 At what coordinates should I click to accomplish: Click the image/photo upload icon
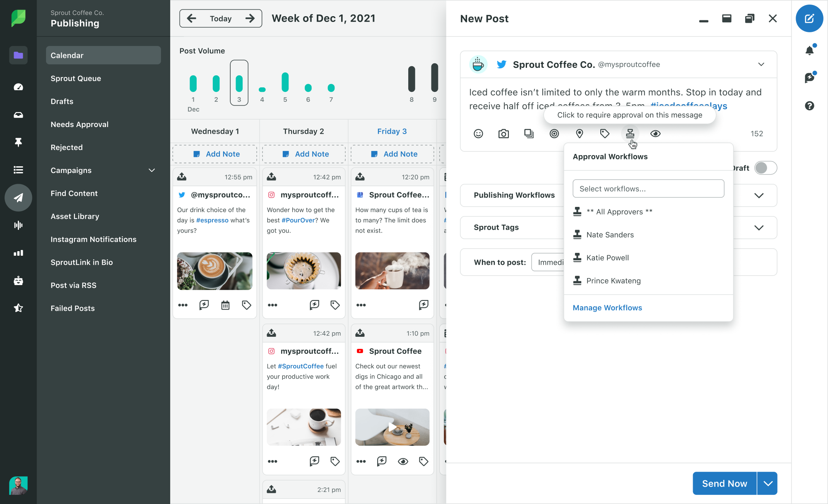pyautogui.click(x=503, y=133)
